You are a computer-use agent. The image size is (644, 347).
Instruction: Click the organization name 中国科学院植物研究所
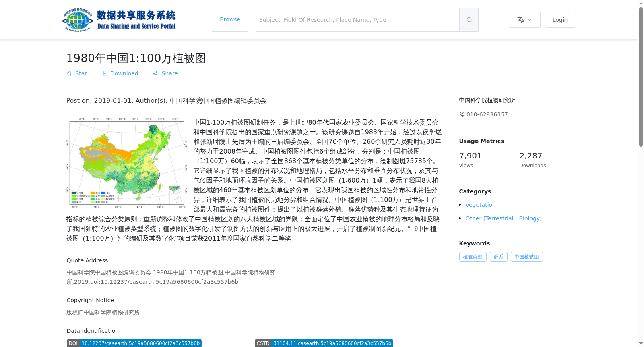[x=487, y=100]
